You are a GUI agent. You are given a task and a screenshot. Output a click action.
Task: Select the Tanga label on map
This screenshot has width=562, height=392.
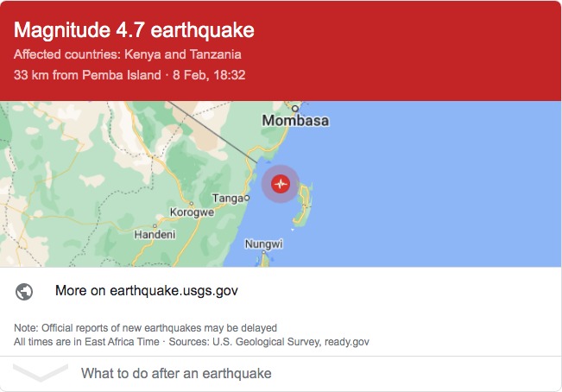(x=228, y=198)
